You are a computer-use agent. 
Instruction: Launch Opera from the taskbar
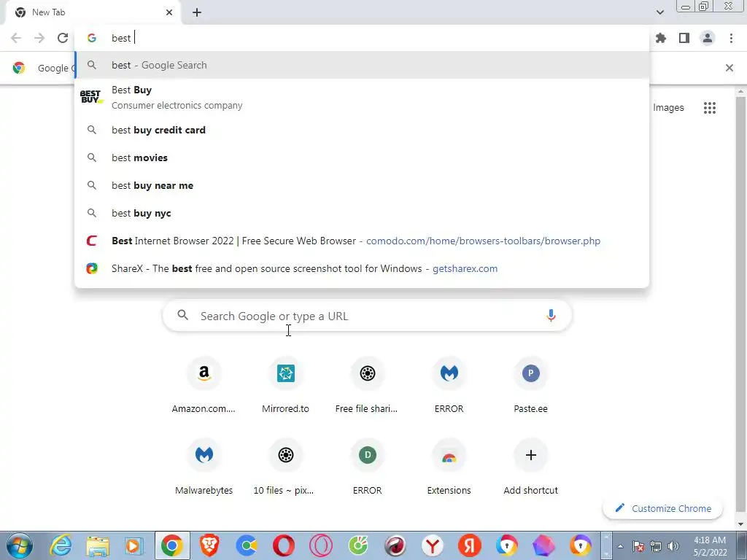pyautogui.click(x=284, y=545)
